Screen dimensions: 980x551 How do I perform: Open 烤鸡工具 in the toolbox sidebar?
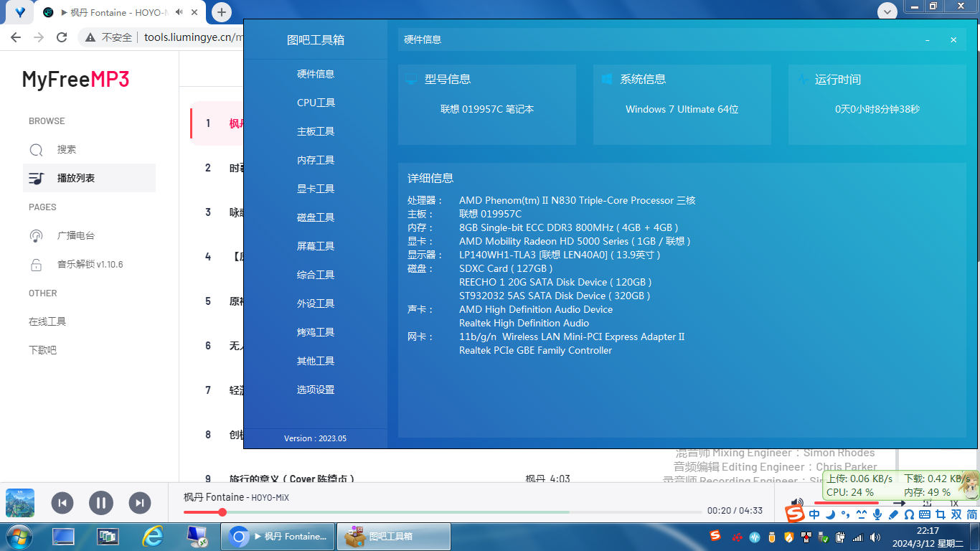coord(316,332)
